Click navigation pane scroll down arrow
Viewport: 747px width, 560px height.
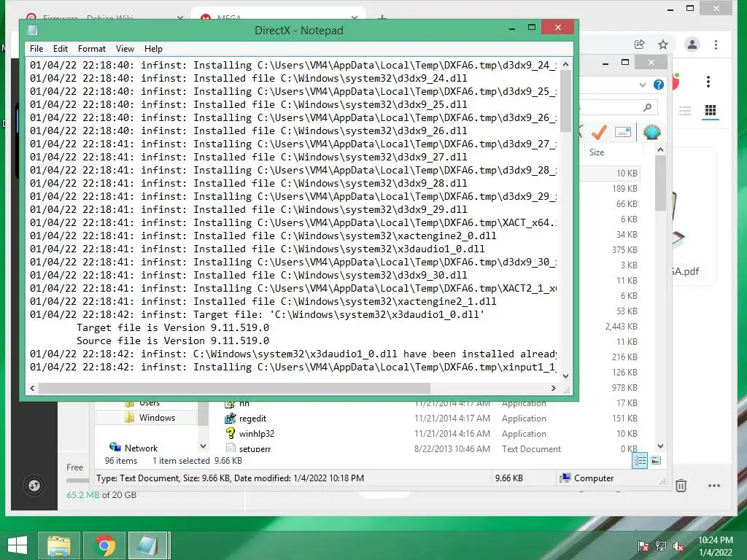point(203,446)
